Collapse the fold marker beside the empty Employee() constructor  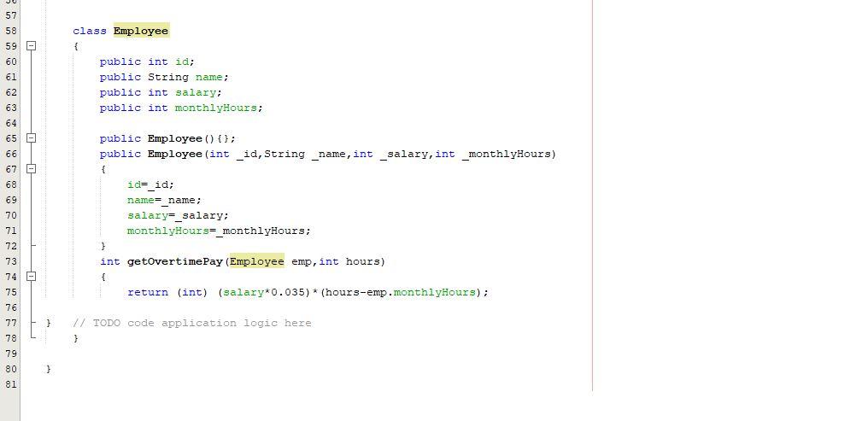click(32, 138)
